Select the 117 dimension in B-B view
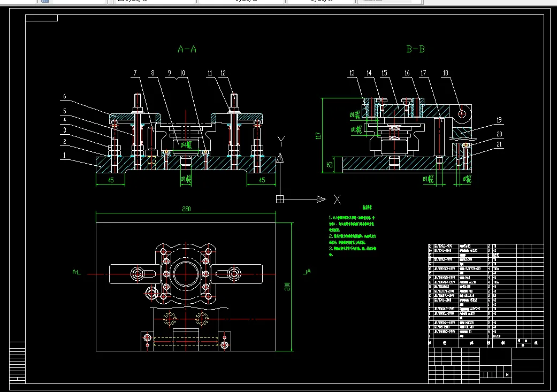The width and height of the screenshot is (557, 392). [x=319, y=135]
